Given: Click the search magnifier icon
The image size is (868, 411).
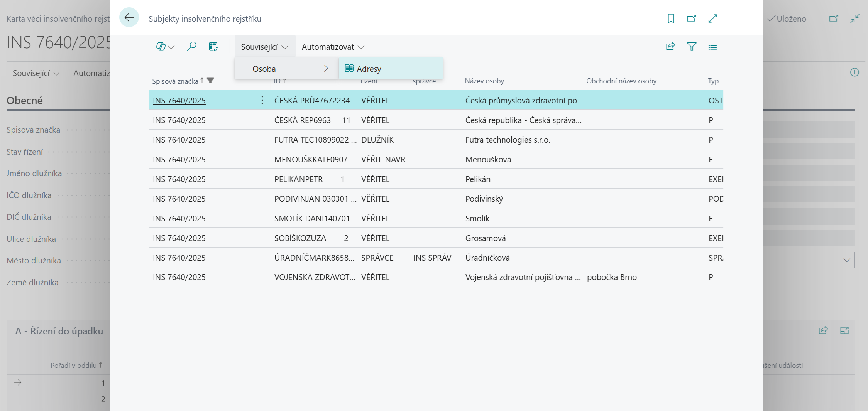Looking at the screenshot, I should coord(191,47).
